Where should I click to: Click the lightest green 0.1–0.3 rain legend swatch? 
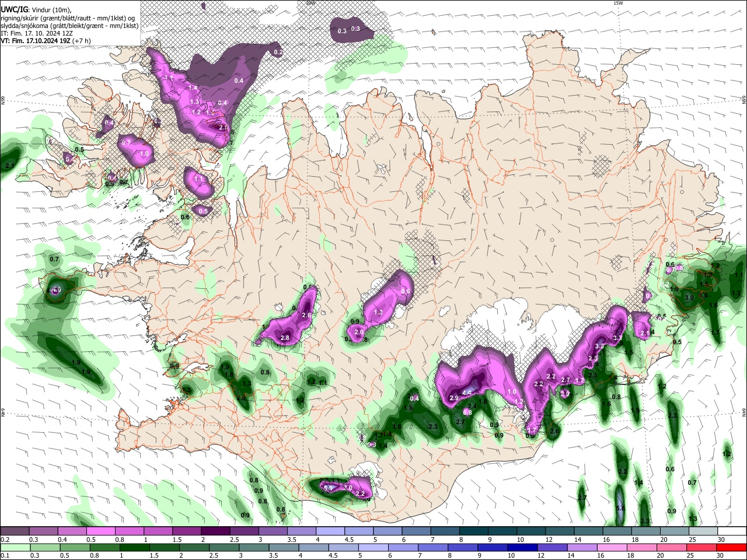15,547
